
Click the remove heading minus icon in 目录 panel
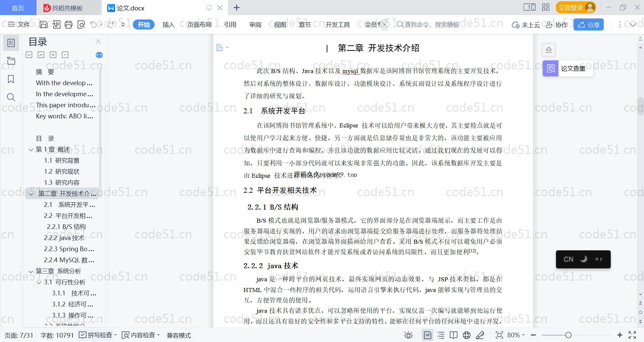pos(65,55)
